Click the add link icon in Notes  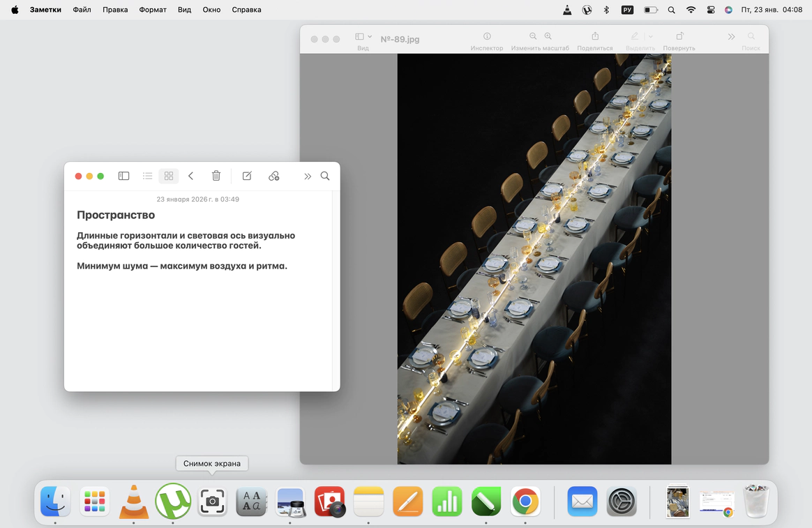pyautogui.click(x=274, y=176)
